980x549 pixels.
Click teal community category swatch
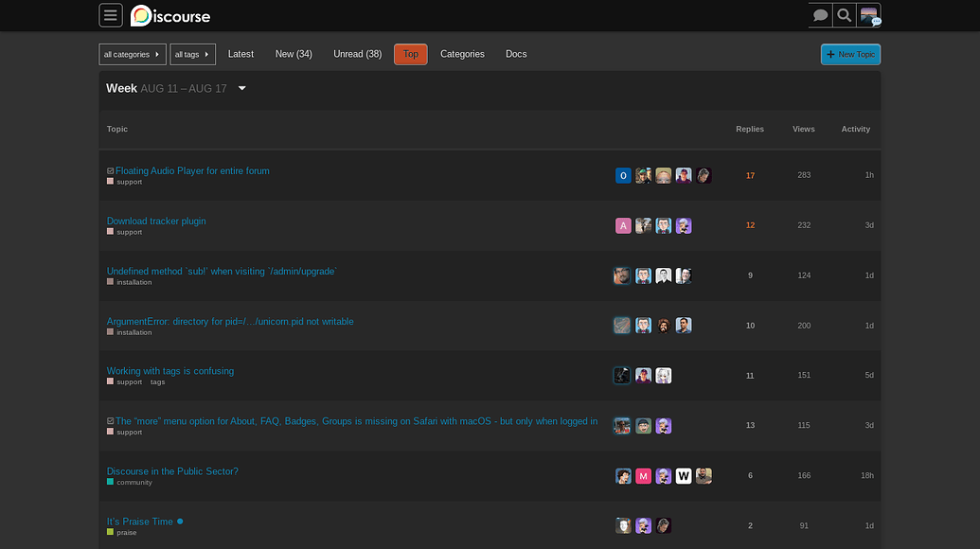pyautogui.click(x=110, y=483)
